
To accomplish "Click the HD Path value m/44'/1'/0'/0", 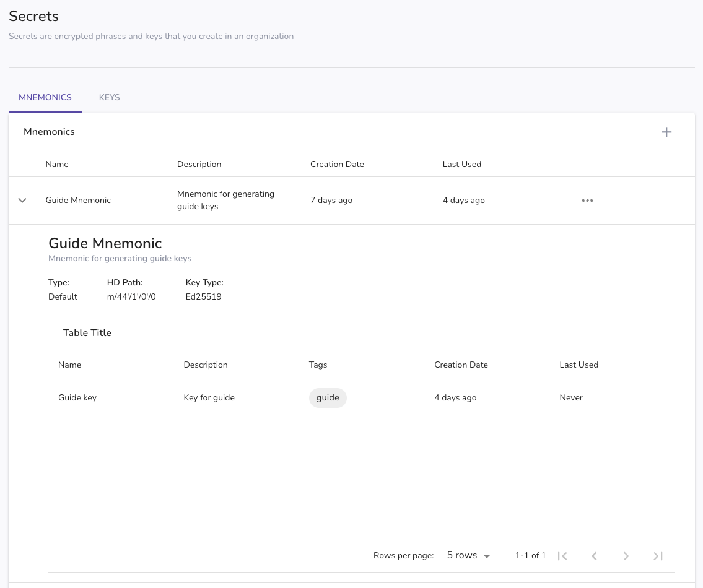I will point(131,296).
